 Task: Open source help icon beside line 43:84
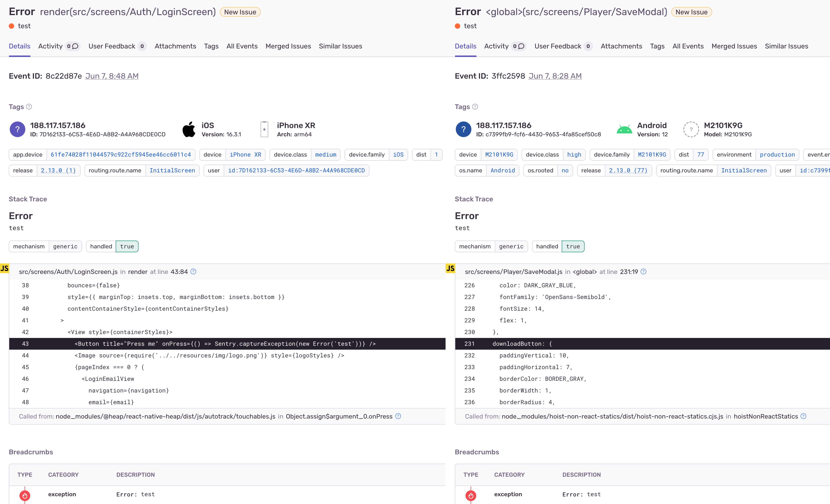pyautogui.click(x=193, y=271)
